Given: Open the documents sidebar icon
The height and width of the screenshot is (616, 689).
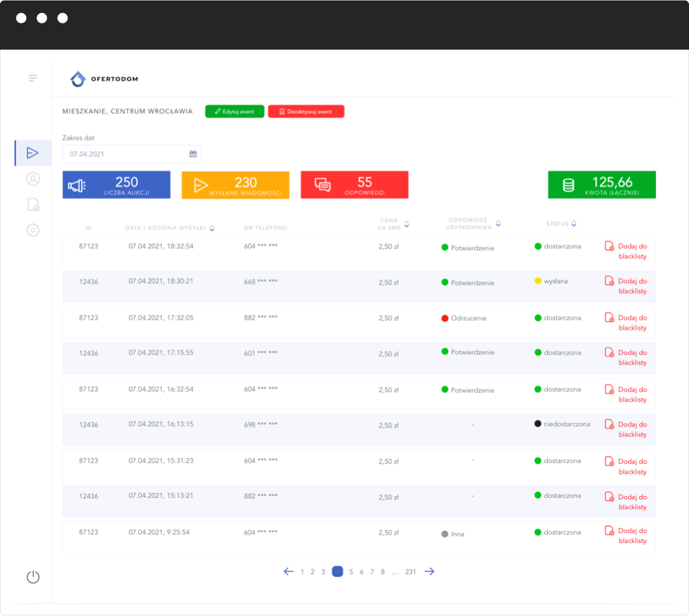Looking at the screenshot, I should click(x=32, y=205).
